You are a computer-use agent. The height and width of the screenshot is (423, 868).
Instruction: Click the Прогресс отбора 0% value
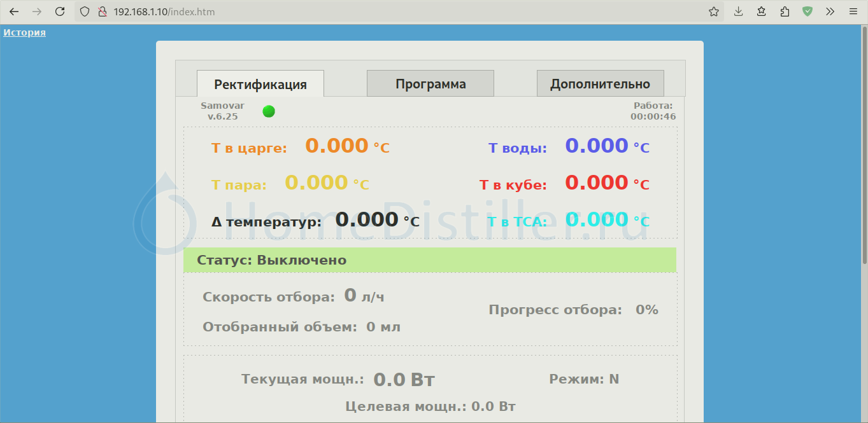pyautogui.click(x=646, y=310)
